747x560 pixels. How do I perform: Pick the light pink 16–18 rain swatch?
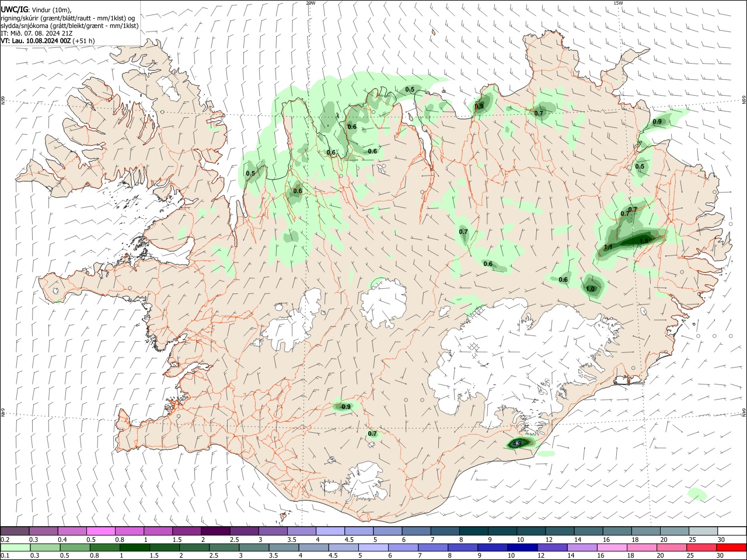612,548
